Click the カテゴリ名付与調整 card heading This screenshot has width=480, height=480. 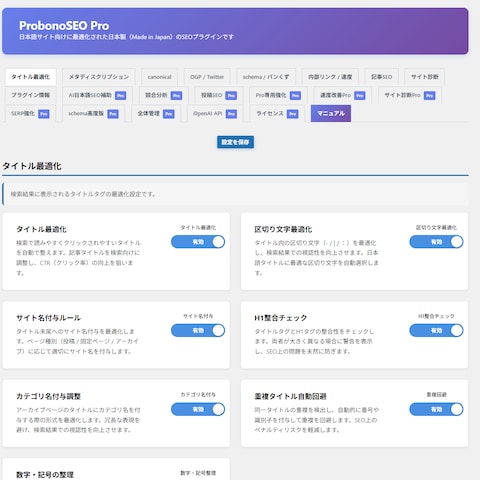point(49,396)
